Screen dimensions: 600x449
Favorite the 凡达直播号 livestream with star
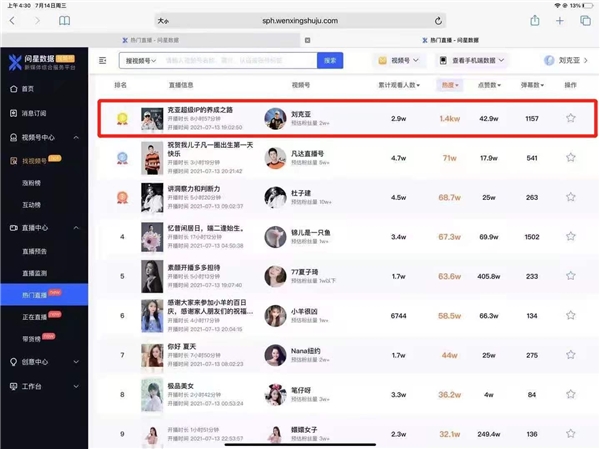click(x=571, y=157)
